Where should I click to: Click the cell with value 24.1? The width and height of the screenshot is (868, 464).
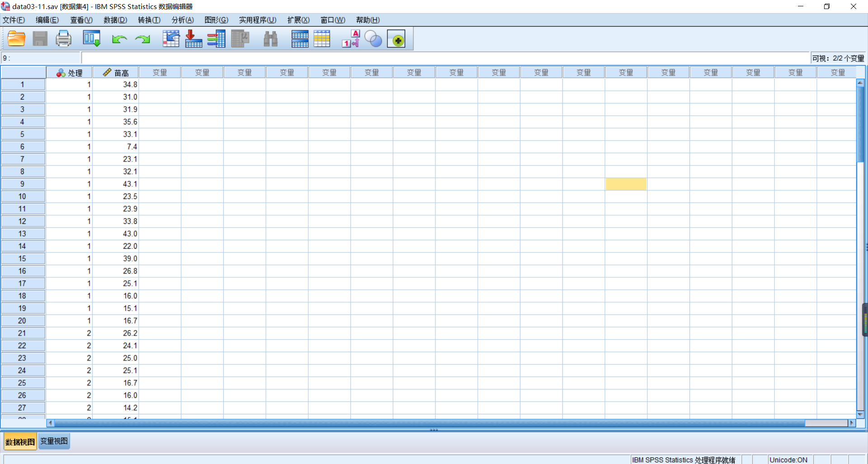(x=116, y=346)
